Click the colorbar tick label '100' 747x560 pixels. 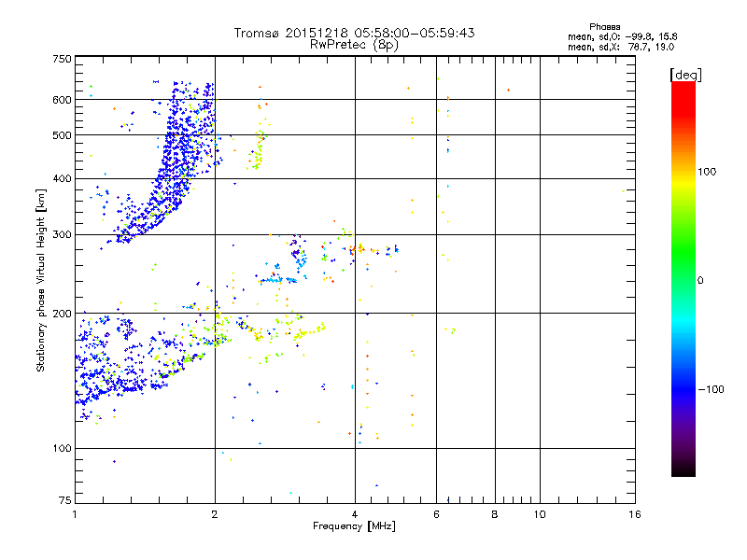[x=707, y=172]
